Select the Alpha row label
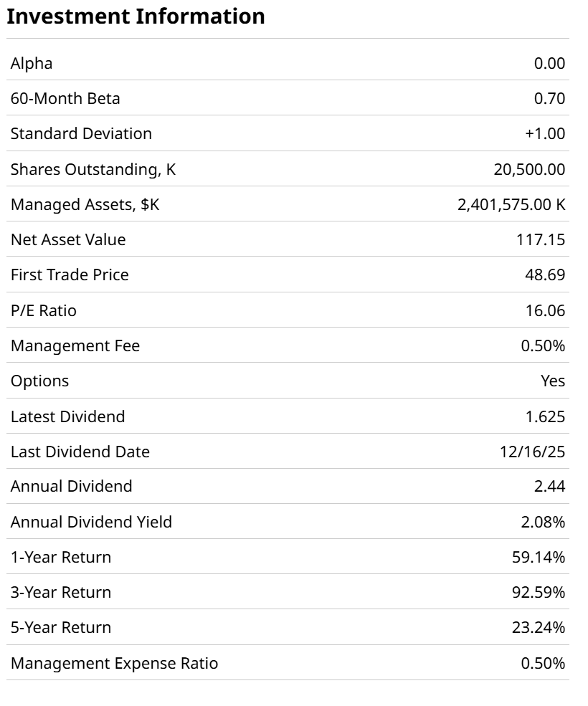Image resolution: width=588 pixels, height=706 pixels. click(x=32, y=63)
